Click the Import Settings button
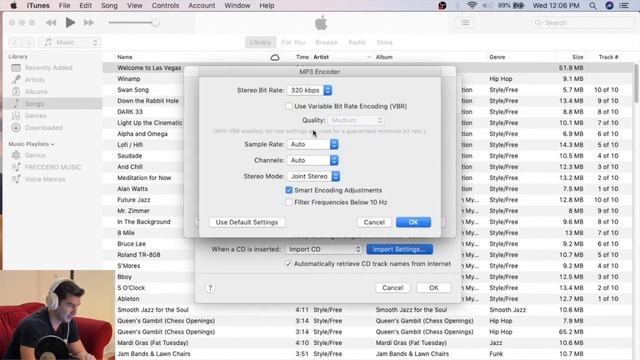 coord(400,249)
